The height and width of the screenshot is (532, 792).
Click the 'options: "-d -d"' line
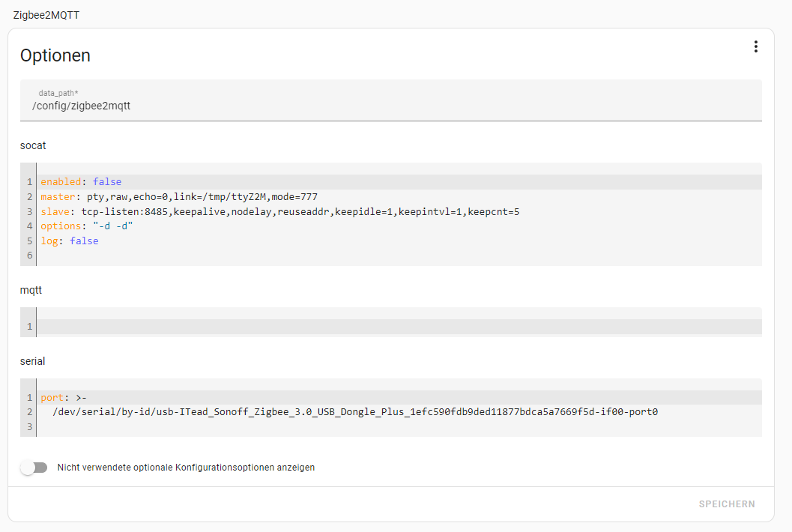tap(399, 226)
